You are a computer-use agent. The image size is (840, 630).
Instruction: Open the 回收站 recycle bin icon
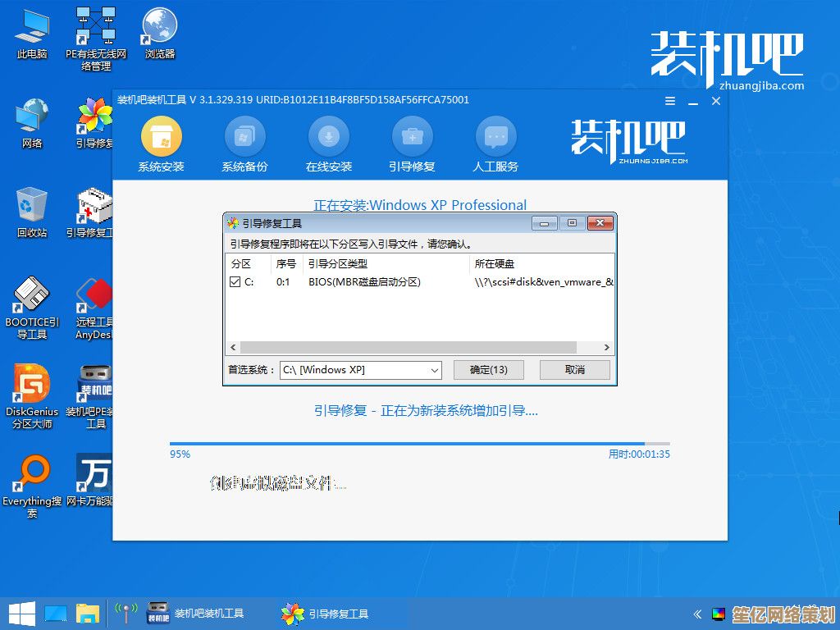(x=32, y=203)
